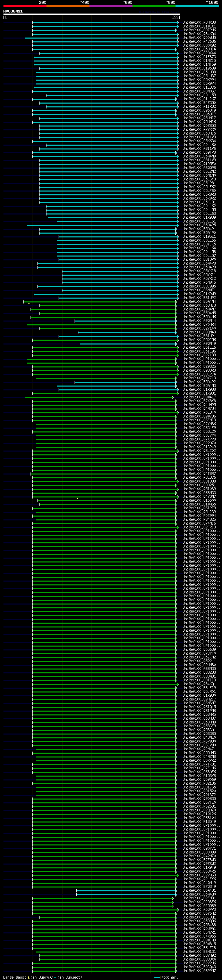
Task: Select hit label UniRef100_Q0Z853
Action: [x=199, y=125]
